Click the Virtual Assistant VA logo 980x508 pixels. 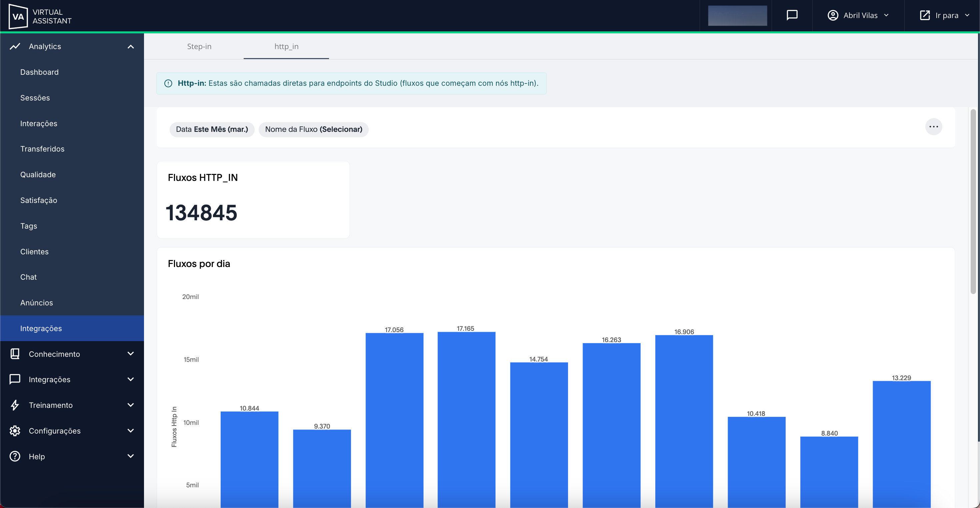[18, 16]
